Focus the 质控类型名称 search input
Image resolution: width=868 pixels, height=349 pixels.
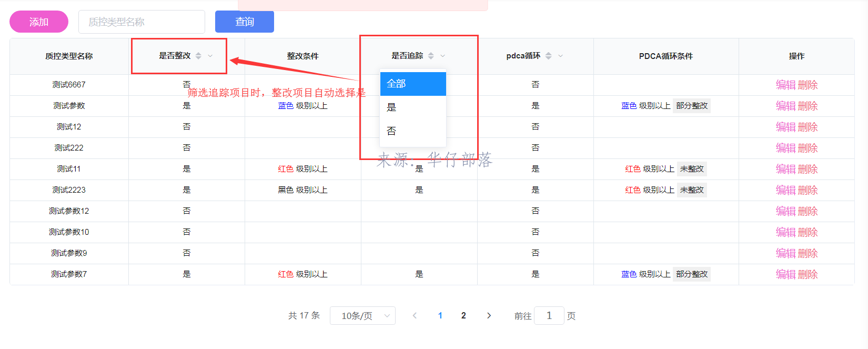pos(142,22)
